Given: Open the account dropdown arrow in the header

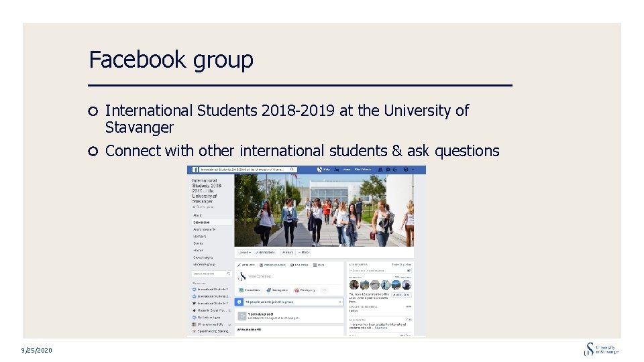Looking at the screenshot, I should point(413,170).
